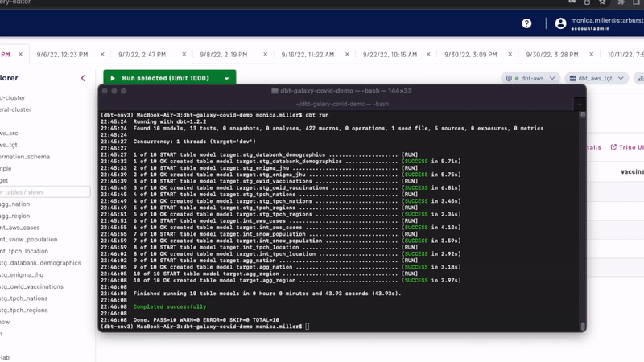Click the database icon in dbt_aws_tgt selector
Image resolution: width=644 pixels, height=362 pixels.
(x=572, y=78)
